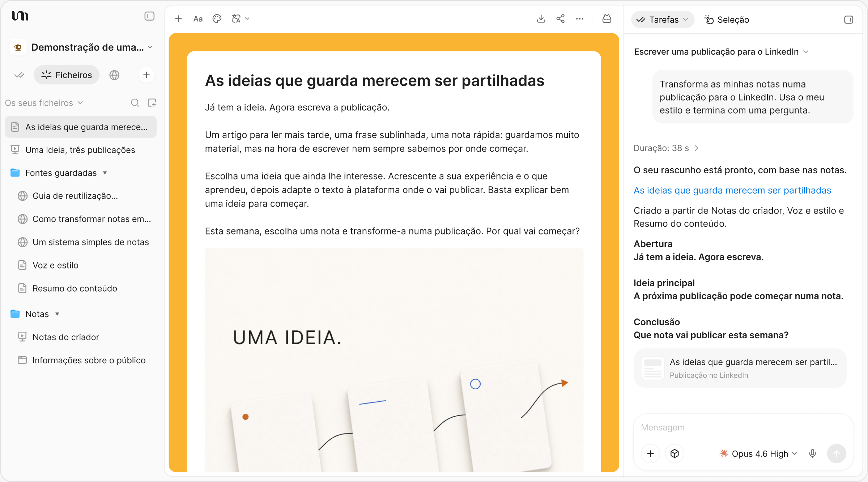The height and width of the screenshot is (482, 868).
Task: Click the document icon beside 'Voz e estilo'
Action: click(22, 265)
